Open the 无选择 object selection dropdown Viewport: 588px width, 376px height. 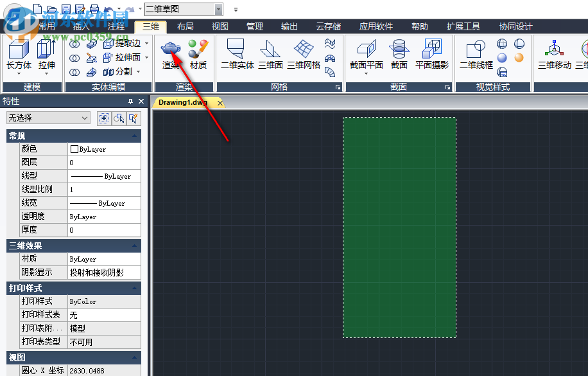[48, 118]
